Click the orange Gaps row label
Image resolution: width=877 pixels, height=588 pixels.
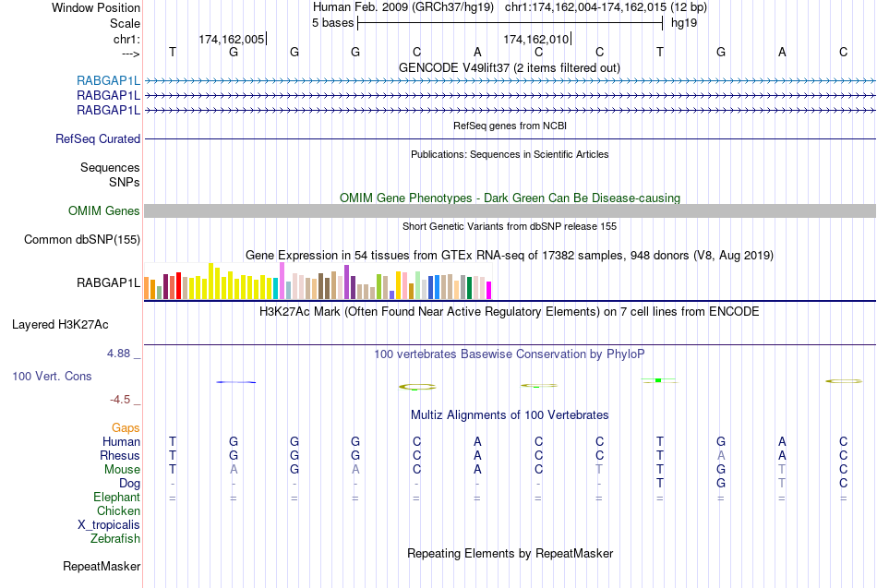pos(126,428)
